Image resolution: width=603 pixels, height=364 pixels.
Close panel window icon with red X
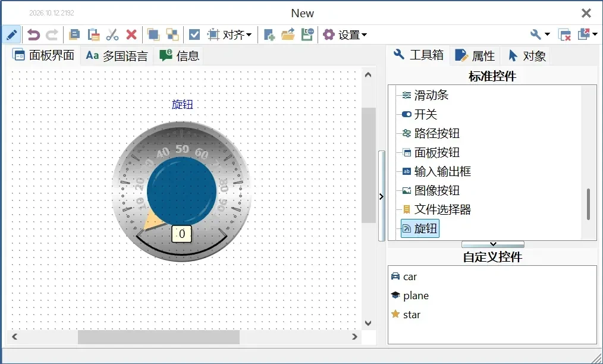[x=564, y=35]
